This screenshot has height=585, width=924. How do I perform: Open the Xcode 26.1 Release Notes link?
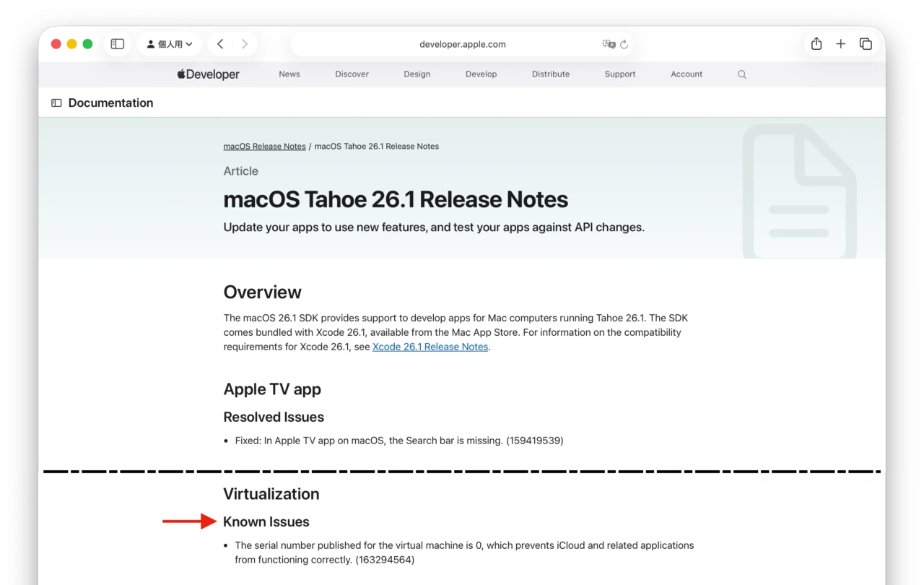pos(430,347)
